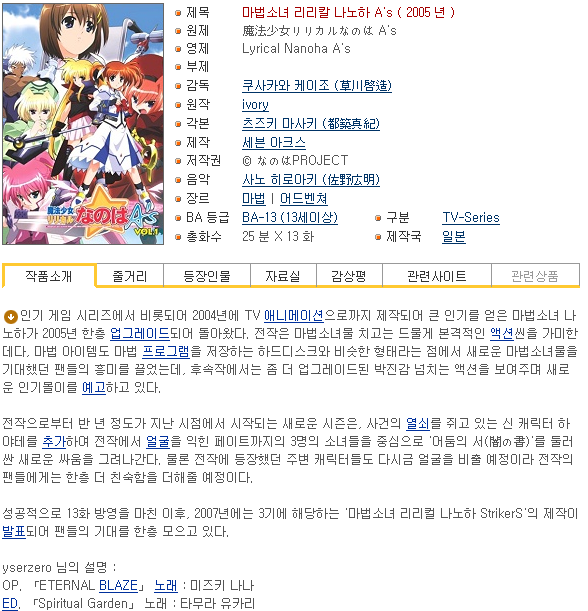Click the orange down-arrow icon before the description
The width and height of the screenshot is (588, 611).
[x=11, y=316]
